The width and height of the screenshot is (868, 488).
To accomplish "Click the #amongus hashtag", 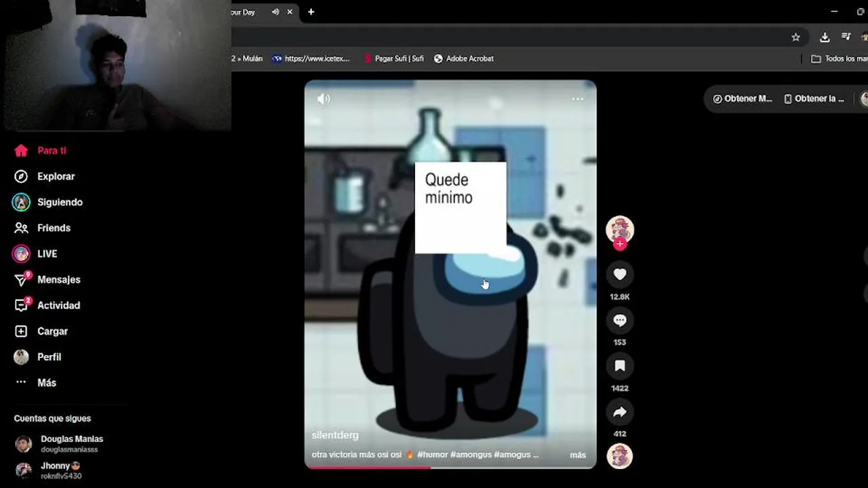I will point(471,455).
